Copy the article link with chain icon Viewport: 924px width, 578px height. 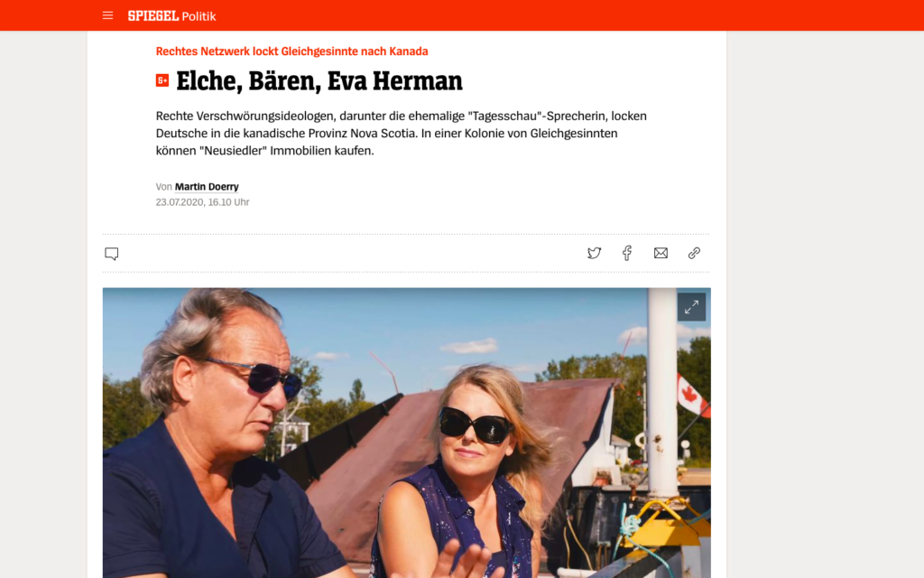694,253
